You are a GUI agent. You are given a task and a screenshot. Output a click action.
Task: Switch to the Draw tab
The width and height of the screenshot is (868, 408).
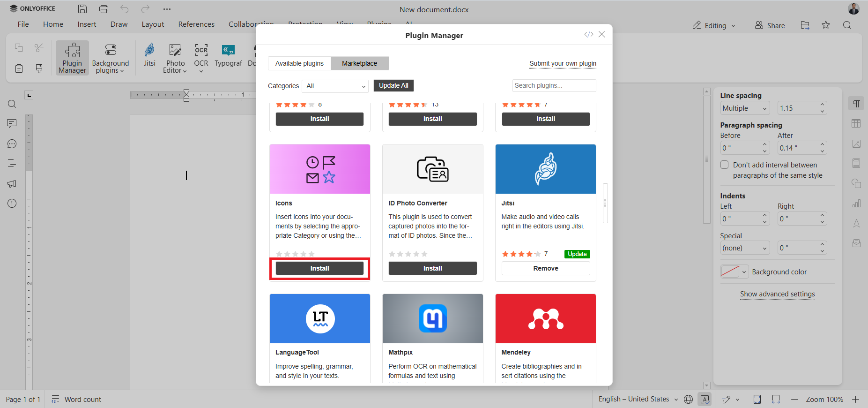pos(119,24)
